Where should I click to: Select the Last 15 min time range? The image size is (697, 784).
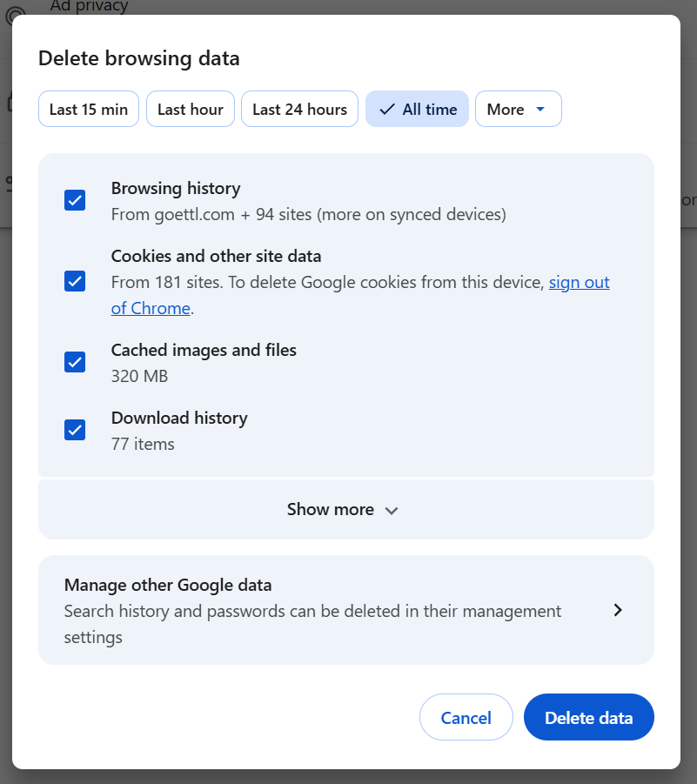[x=89, y=110]
